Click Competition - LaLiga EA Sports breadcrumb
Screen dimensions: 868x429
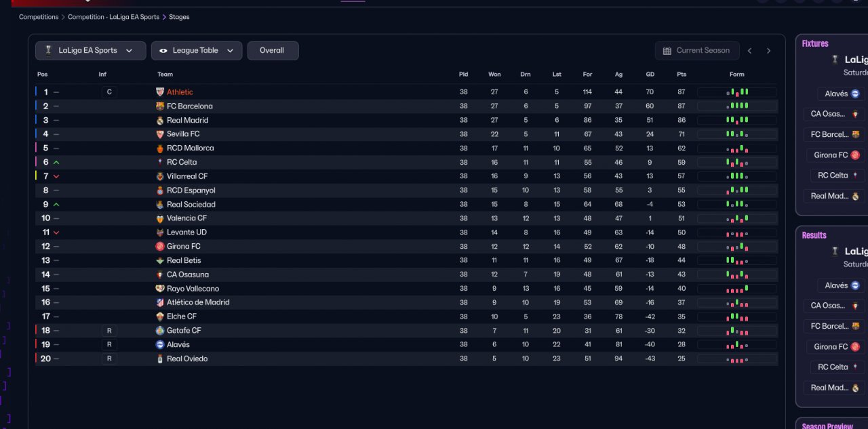pyautogui.click(x=113, y=17)
